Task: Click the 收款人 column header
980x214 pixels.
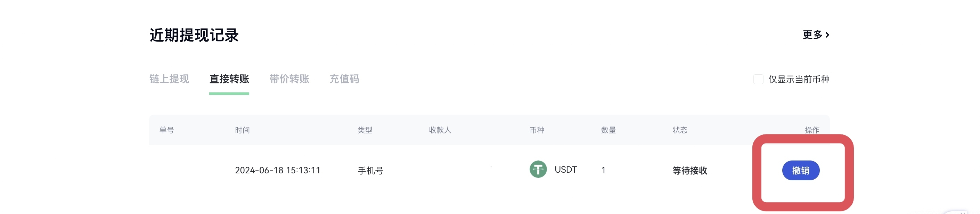Action: [x=440, y=130]
